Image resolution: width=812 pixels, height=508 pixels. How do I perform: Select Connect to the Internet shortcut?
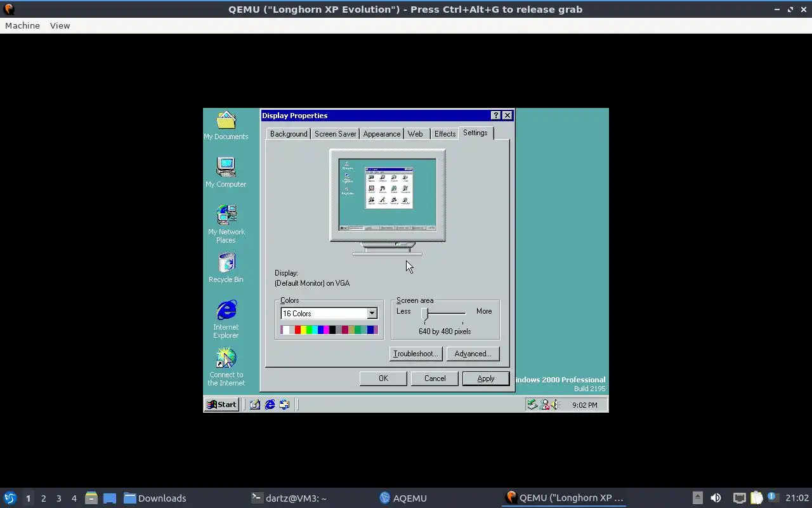pyautogui.click(x=226, y=367)
